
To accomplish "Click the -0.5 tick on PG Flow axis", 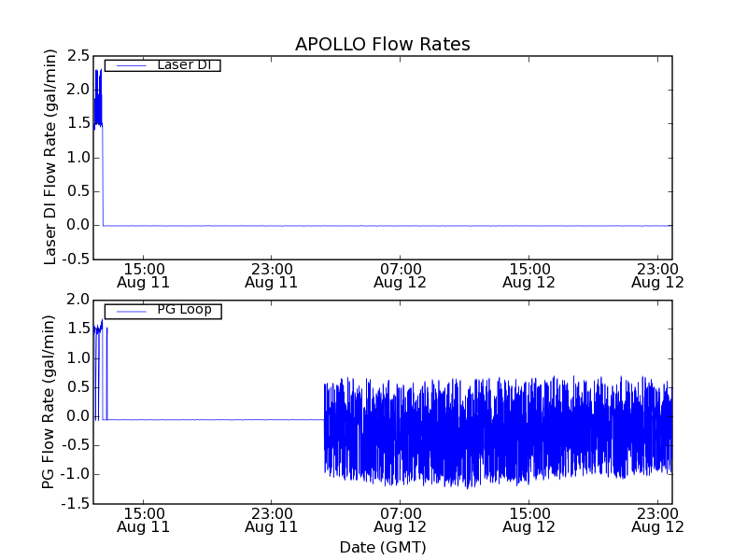I will point(76,446).
